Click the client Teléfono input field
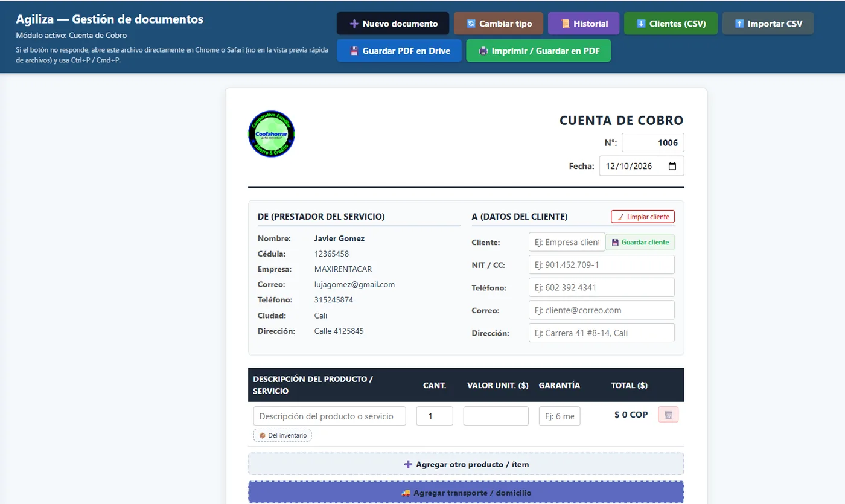Viewport: 845px width, 504px height. (601, 287)
